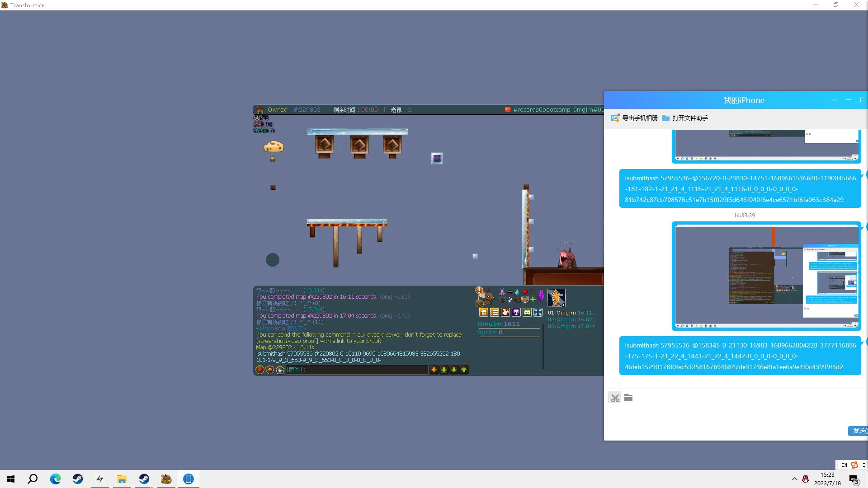Click the 01-Omgjrn 16.11s record entry
This screenshot has width=868, height=488.
(571, 313)
